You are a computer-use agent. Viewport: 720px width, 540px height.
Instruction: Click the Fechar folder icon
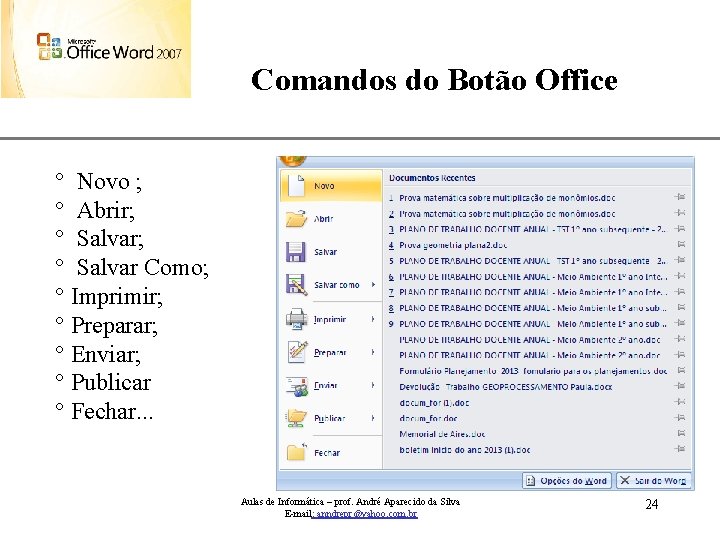point(296,452)
